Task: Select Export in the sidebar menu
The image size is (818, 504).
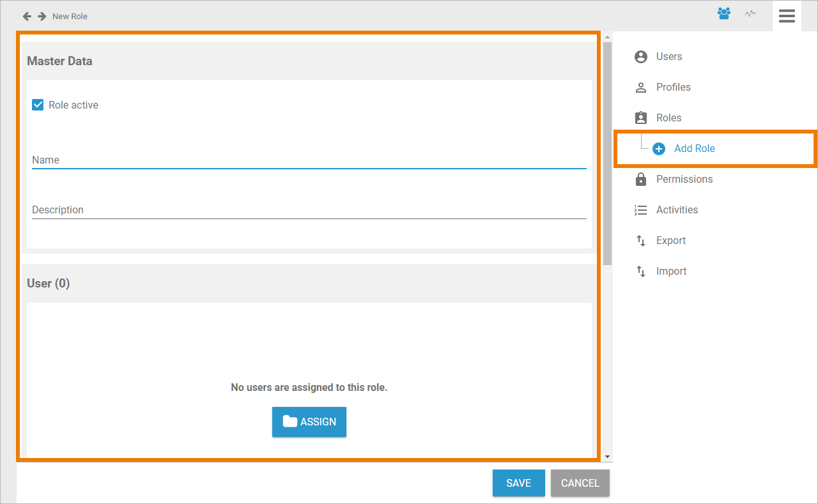Action: click(x=670, y=241)
